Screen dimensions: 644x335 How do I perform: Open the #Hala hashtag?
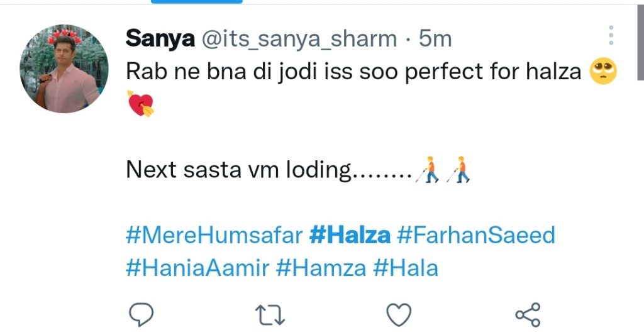pyautogui.click(x=406, y=268)
